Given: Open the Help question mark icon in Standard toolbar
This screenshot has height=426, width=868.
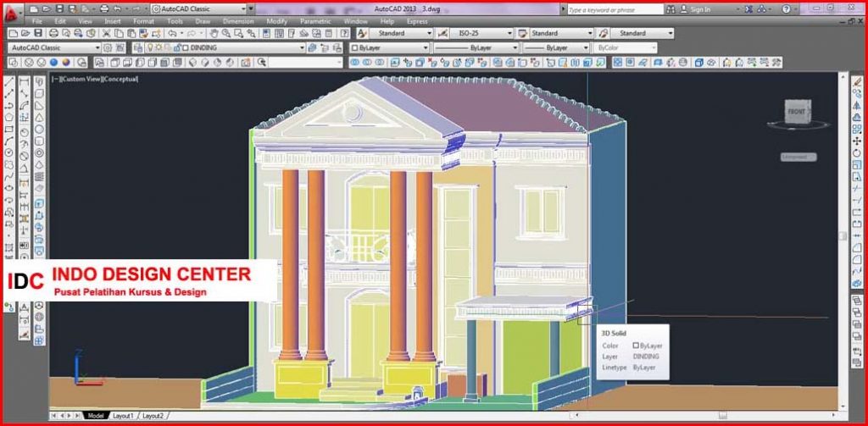Looking at the screenshot, I should 342,33.
